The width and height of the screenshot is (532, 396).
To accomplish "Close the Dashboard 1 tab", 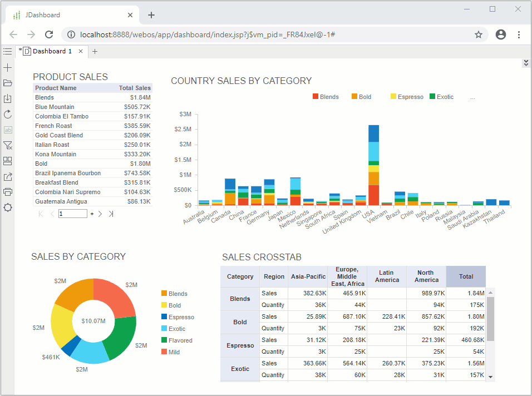I will (81, 51).
